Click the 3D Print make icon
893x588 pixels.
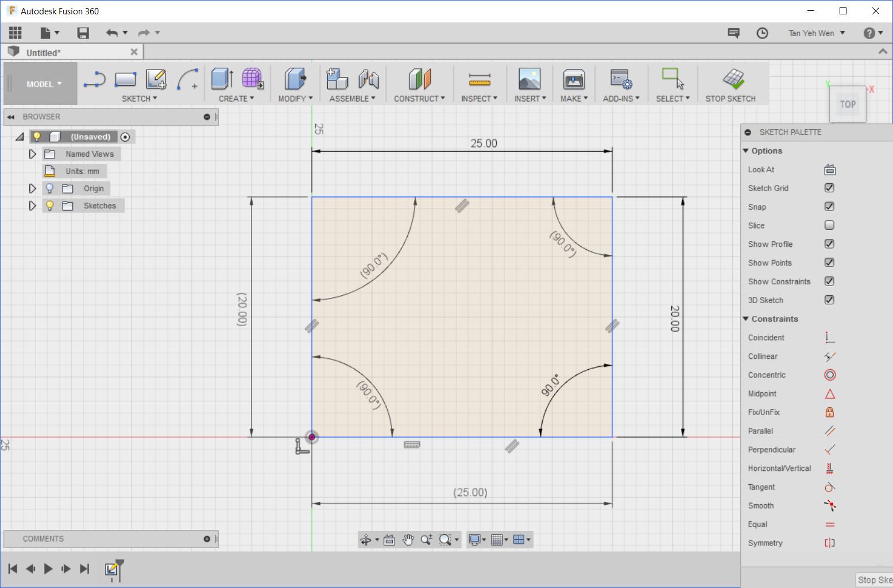[574, 79]
